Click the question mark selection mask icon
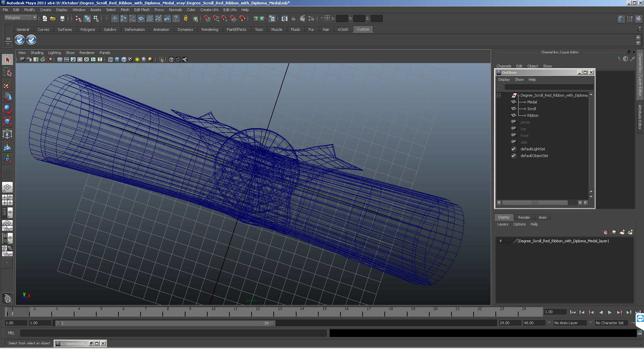Viewport: 644px width, 349px height. coord(176,18)
